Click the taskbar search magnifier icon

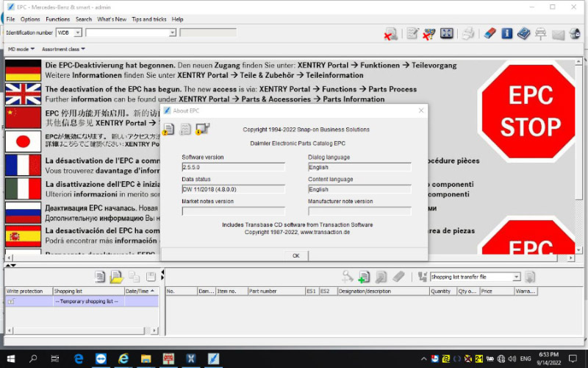[x=33, y=359]
